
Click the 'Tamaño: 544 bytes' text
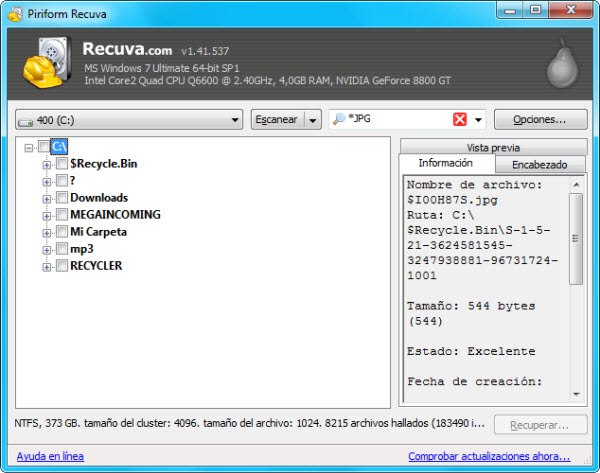click(471, 306)
